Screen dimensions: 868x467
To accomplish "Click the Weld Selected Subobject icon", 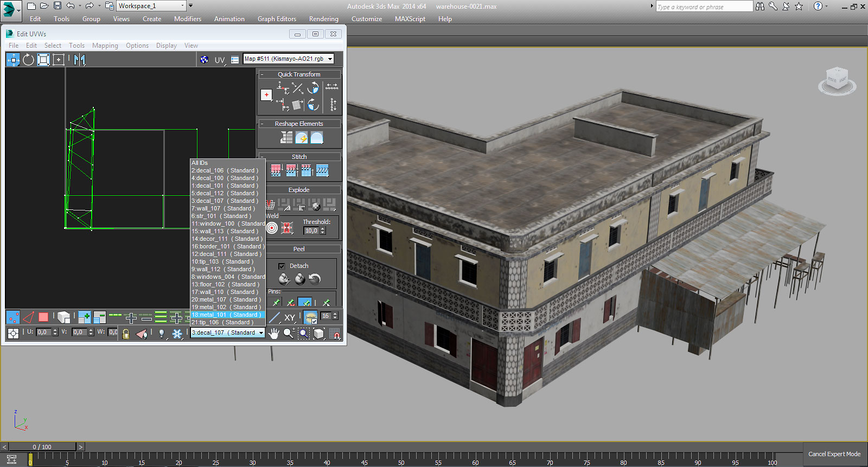I will [x=288, y=228].
